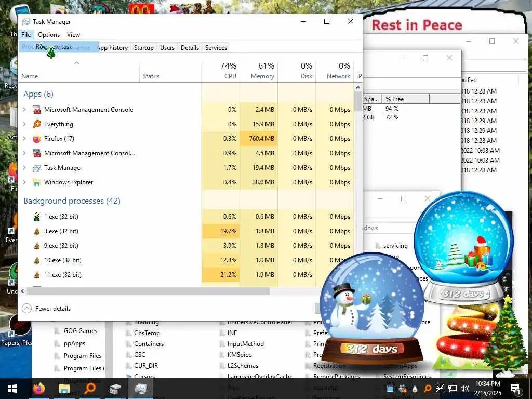Select the 9.exe Christmas tree icon
This screenshot has width=532, height=399.
37,246
